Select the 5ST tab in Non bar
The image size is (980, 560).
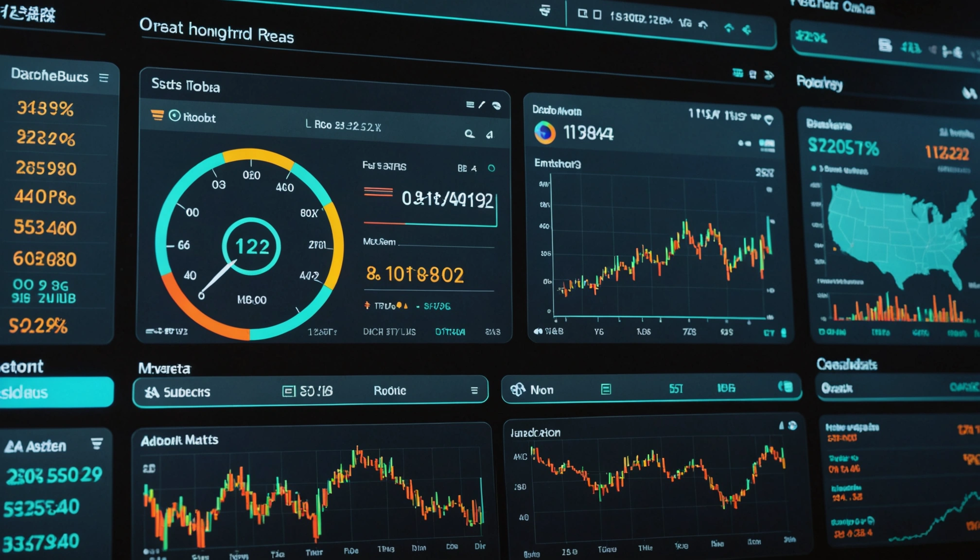coord(676,388)
